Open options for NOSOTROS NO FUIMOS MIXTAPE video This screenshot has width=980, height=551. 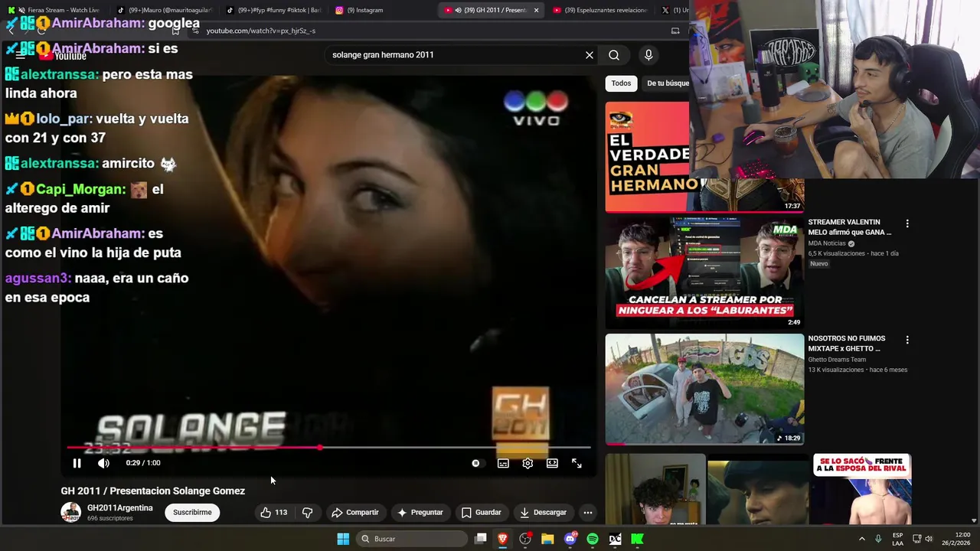click(907, 340)
